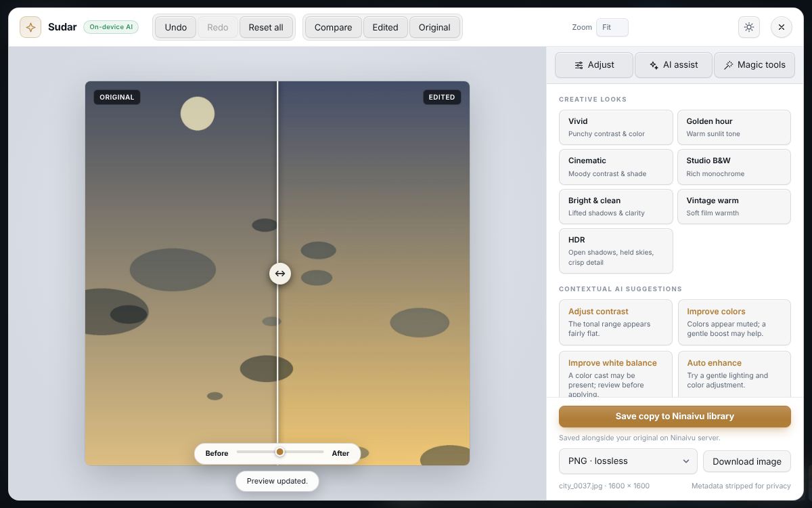
Task: Open the Zoom Fit dropdown
Action: [612, 27]
